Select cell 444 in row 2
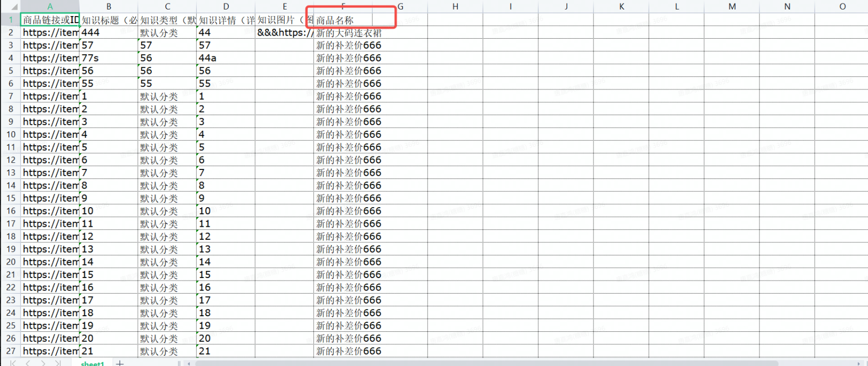 coord(109,33)
